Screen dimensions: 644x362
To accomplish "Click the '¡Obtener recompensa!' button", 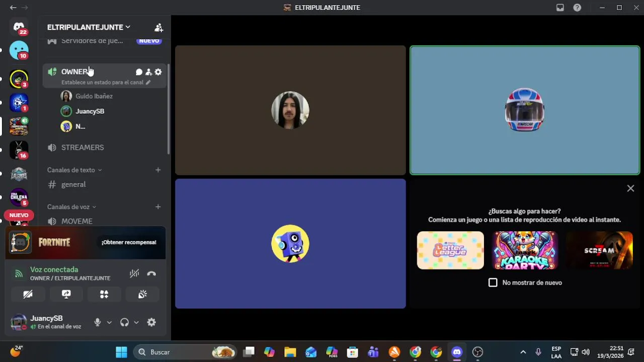I will (129, 242).
